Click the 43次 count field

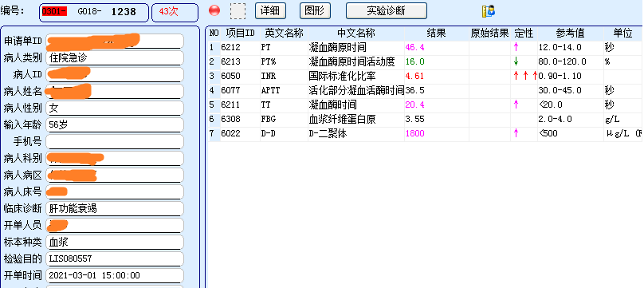(175, 12)
